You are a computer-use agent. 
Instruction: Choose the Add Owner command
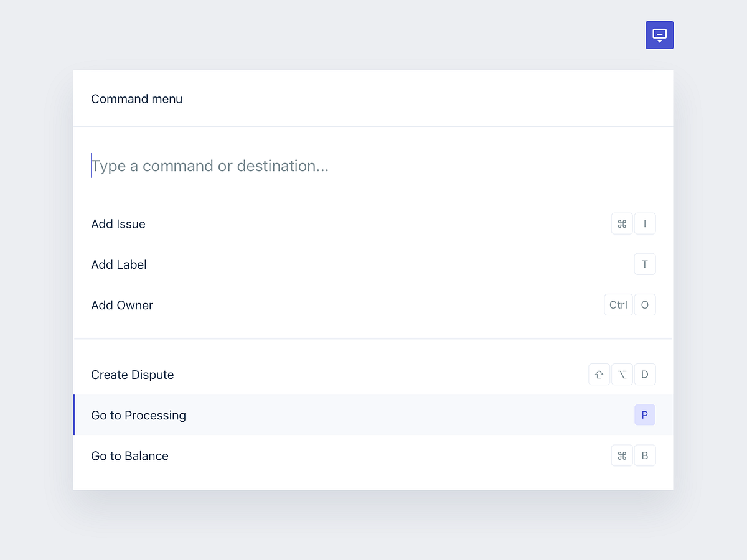pyautogui.click(x=374, y=305)
